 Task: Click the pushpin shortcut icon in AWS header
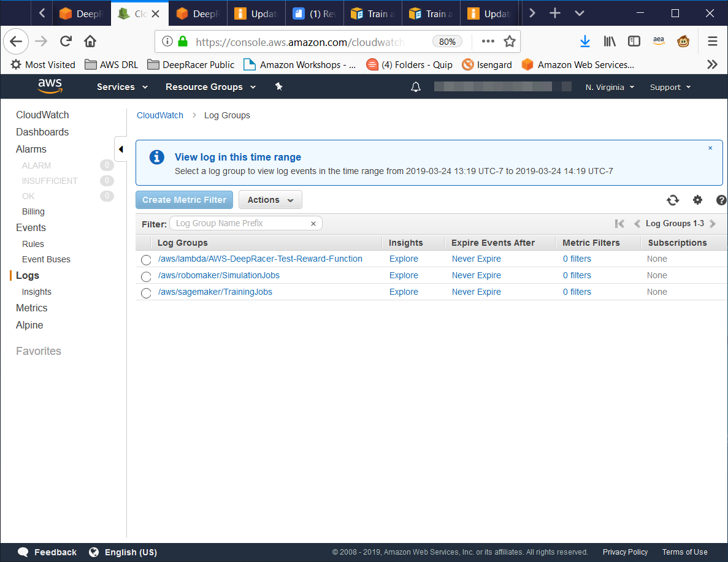278,87
